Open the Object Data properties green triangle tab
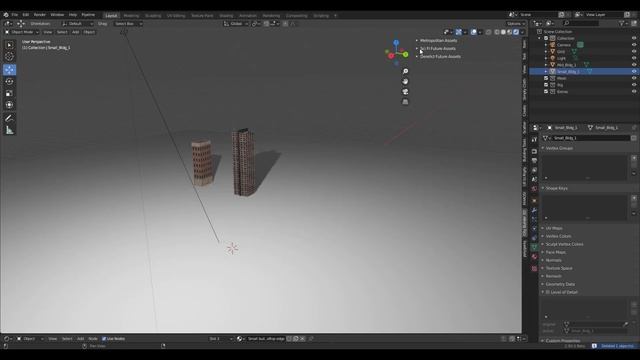 point(534,247)
